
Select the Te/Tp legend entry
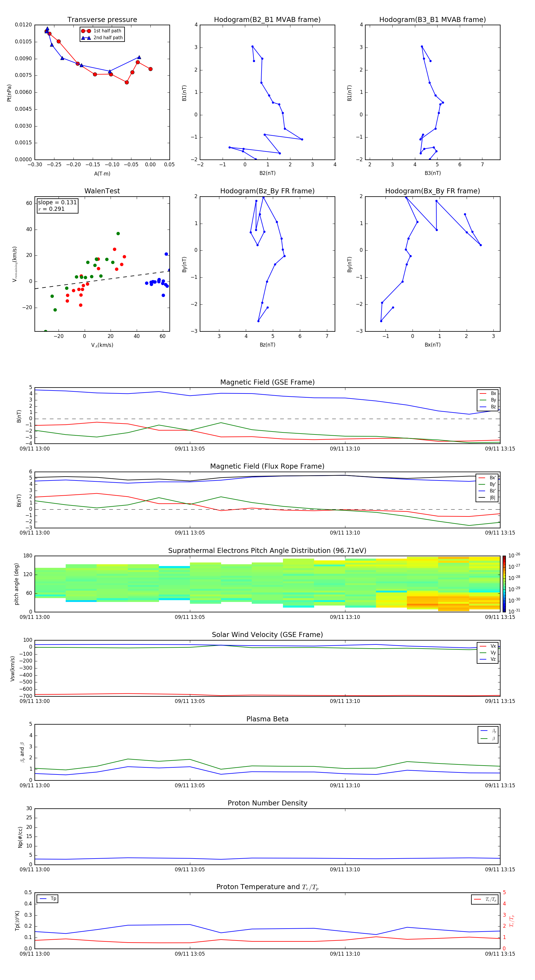coord(485,899)
